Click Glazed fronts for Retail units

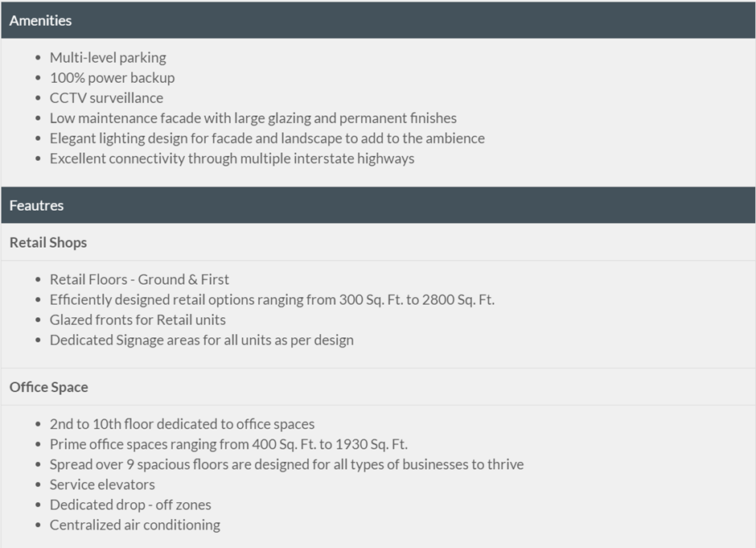[x=138, y=319]
